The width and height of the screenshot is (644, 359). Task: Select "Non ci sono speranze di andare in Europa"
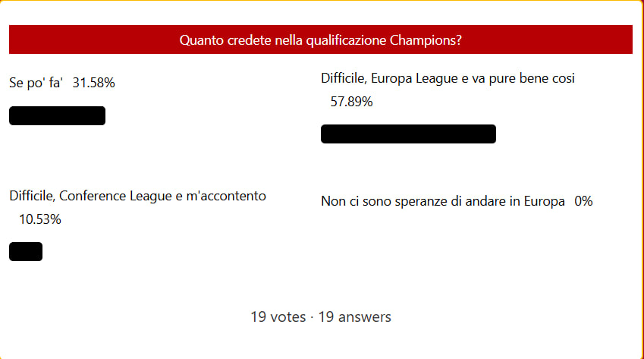[x=443, y=201]
